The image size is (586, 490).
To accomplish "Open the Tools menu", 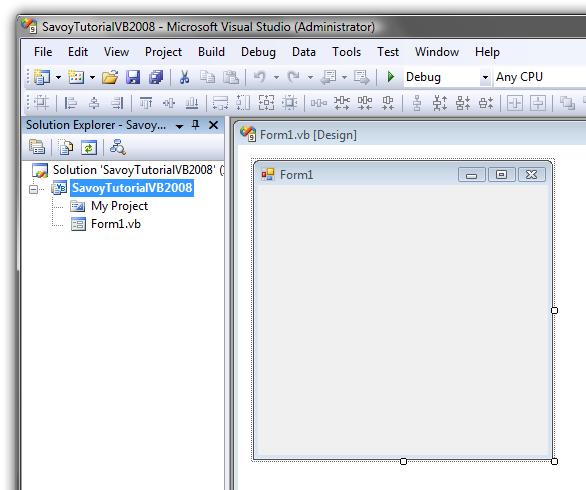I will pos(346,52).
